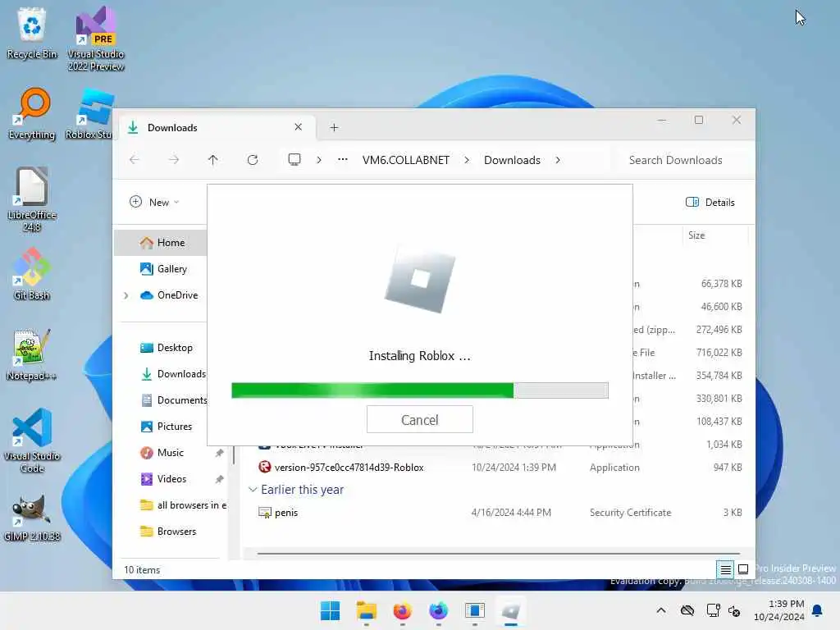Open File Explorer from the taskbar

pos(367,610)
